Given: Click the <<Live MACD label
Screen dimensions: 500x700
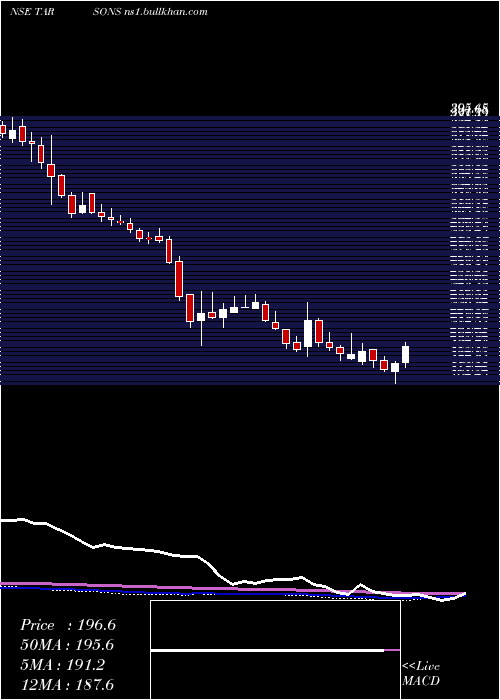Looking at the screenshot, I should point(421,674).
